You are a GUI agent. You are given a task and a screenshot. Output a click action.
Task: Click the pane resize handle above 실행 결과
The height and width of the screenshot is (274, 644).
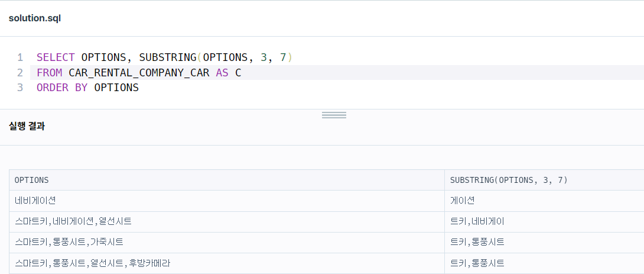click(334, 115)
